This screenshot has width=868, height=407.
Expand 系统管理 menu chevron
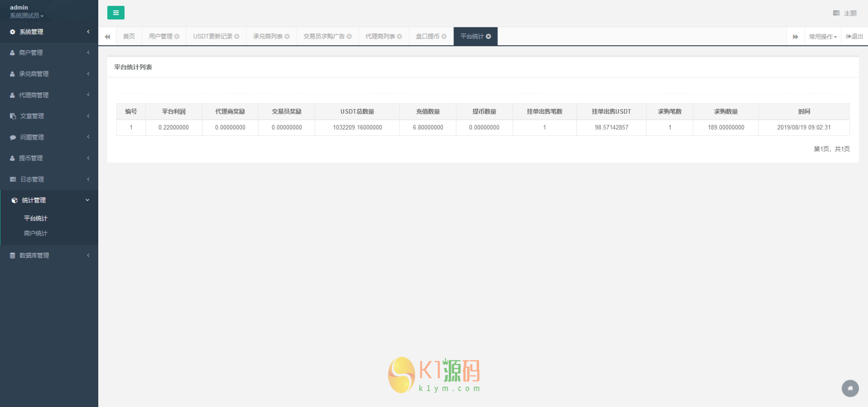[x=88, y=32]
